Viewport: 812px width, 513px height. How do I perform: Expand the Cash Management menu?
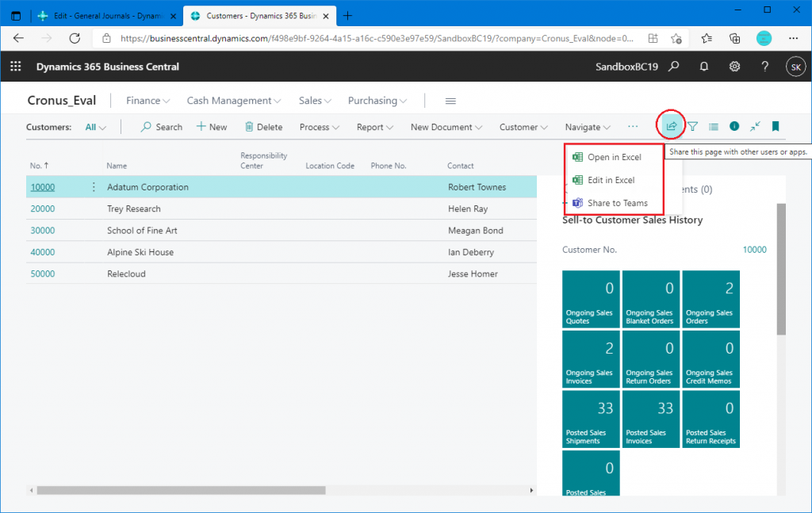pos(234,101)
